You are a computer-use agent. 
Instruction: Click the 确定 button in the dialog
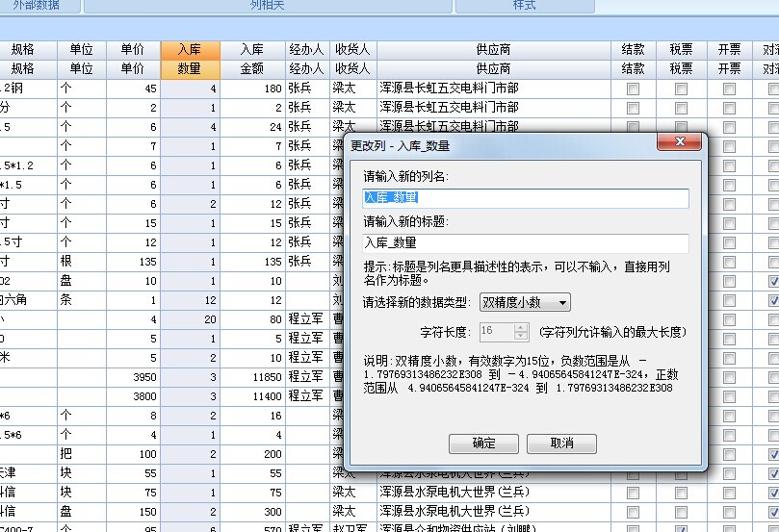click(483, 443)
